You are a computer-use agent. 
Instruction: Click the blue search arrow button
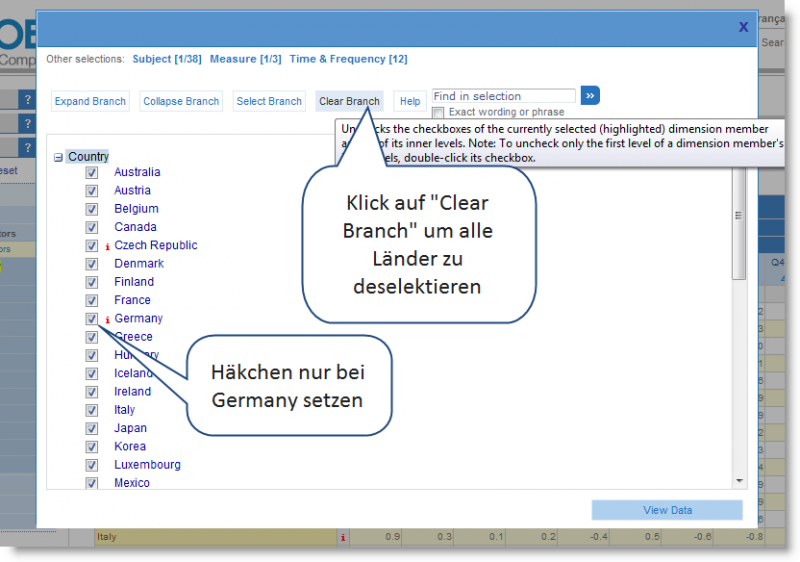tap(590, 96)
